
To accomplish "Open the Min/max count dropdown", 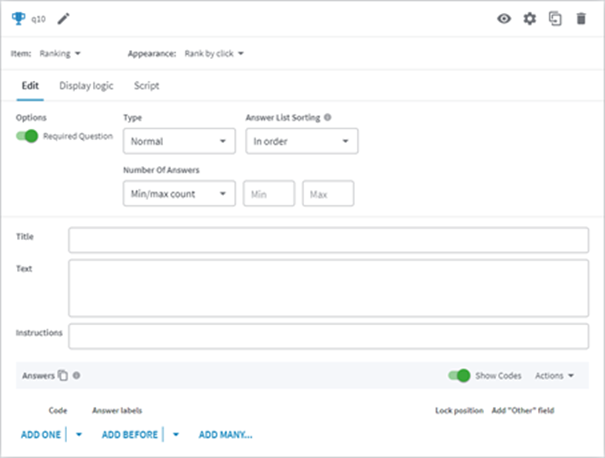I will (x=179, y=194).
